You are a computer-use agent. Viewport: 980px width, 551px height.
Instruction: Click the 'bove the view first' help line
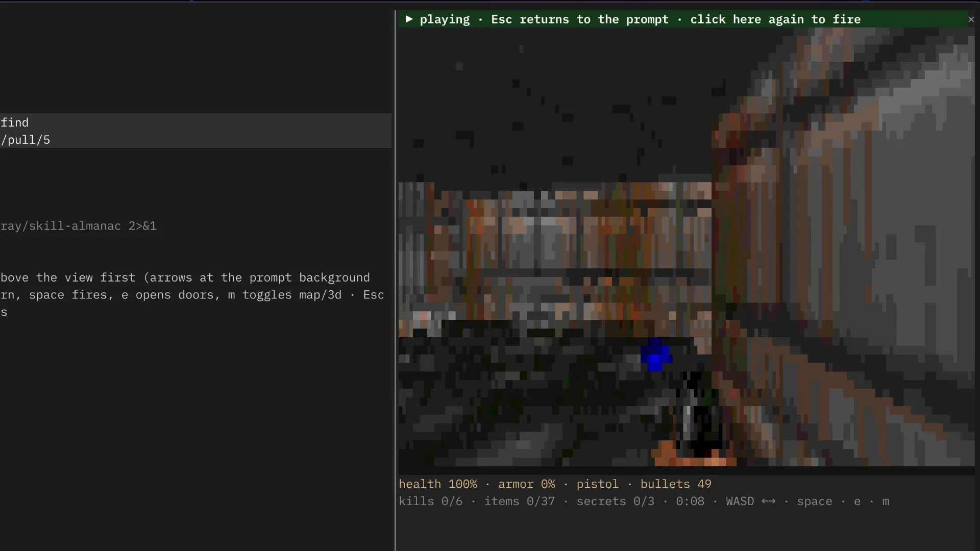pos(185,277)
